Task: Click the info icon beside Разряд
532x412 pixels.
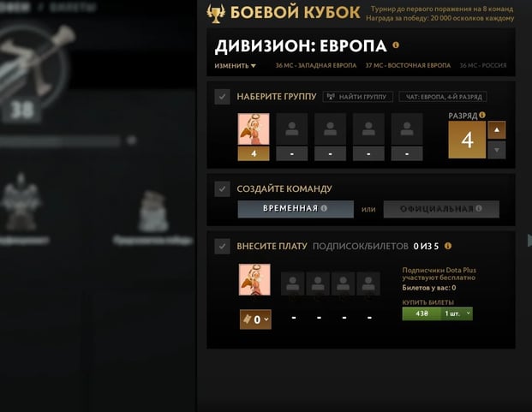Action: (x=482, y=116)
